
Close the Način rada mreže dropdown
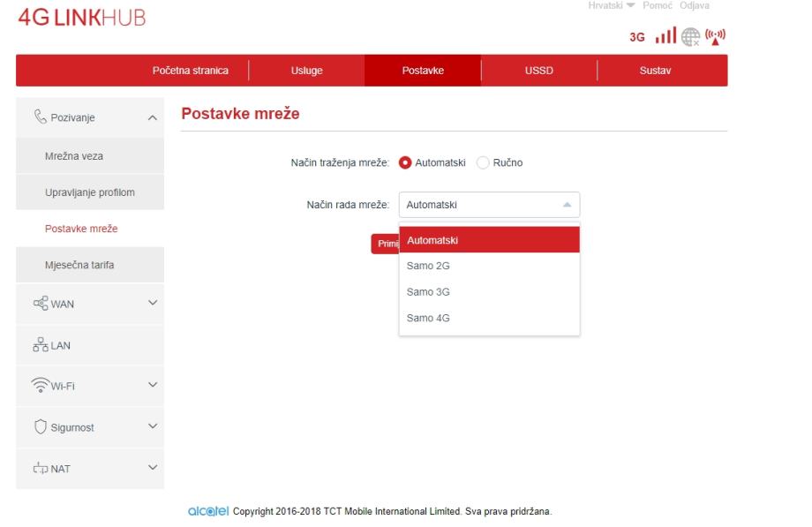[x=489, y=205]
